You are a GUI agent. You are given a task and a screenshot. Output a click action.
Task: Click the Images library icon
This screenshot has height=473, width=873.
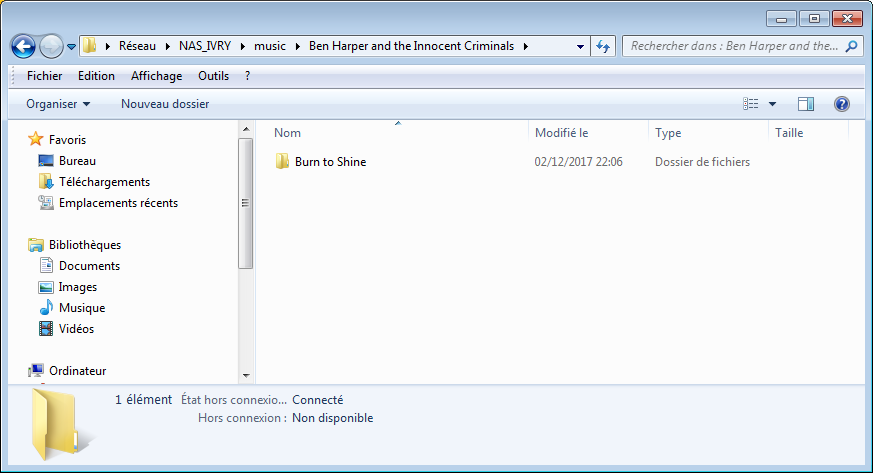(46, 287)
